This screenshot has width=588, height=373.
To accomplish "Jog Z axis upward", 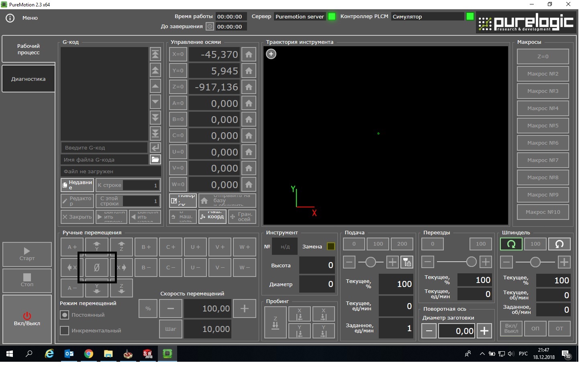I will pyautogui.click(x=121, y=246).
